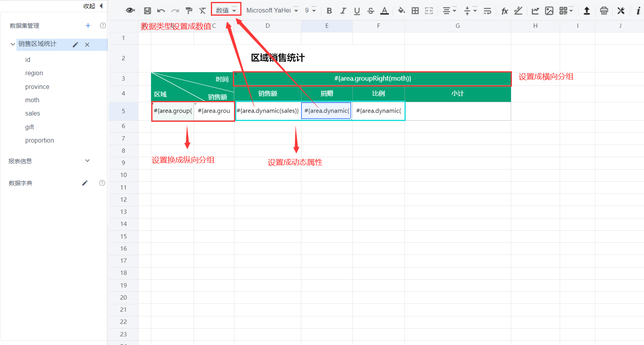Toggle underline formatting
Image resolution: width=644 pixels, height=345 pixels.
point(357,11)
